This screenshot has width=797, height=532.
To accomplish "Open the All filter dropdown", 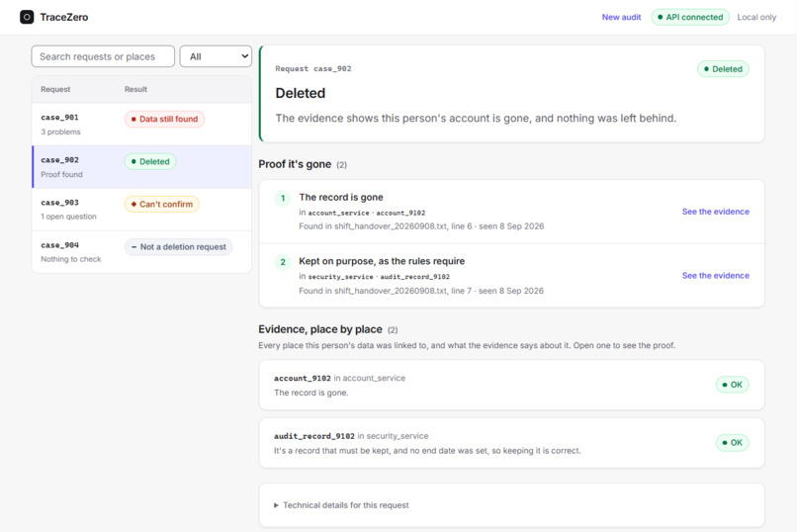I will (216, 56).
